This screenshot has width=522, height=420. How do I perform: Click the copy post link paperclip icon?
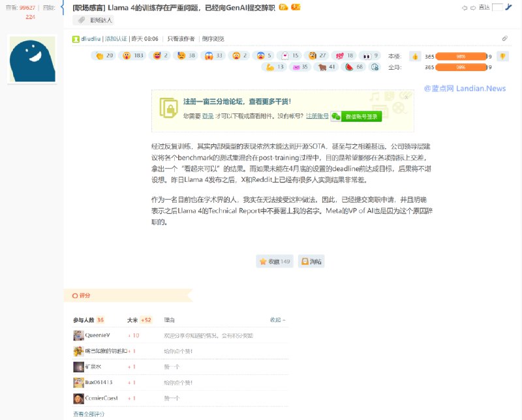(x=505, y=38)
